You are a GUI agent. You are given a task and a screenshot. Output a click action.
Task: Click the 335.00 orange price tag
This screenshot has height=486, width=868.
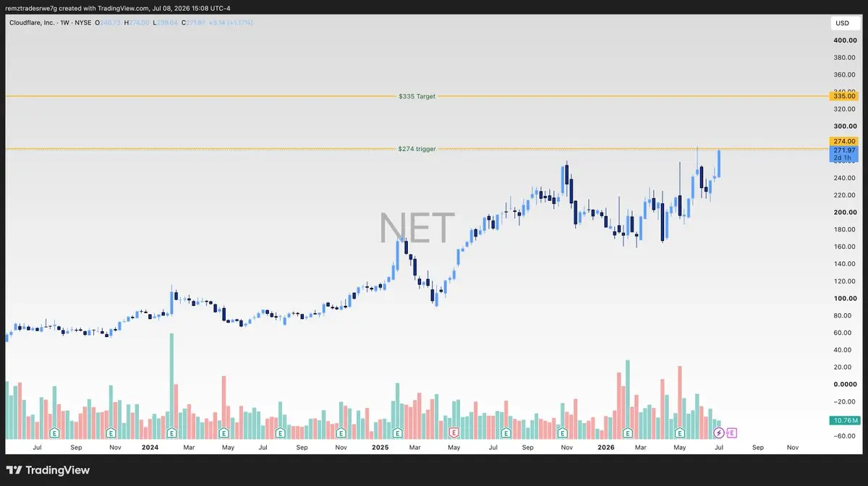coord(844,95)
